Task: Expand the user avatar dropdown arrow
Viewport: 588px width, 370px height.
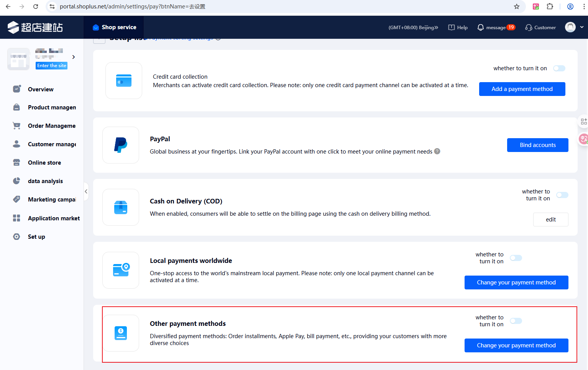Action: coord(582,27)
